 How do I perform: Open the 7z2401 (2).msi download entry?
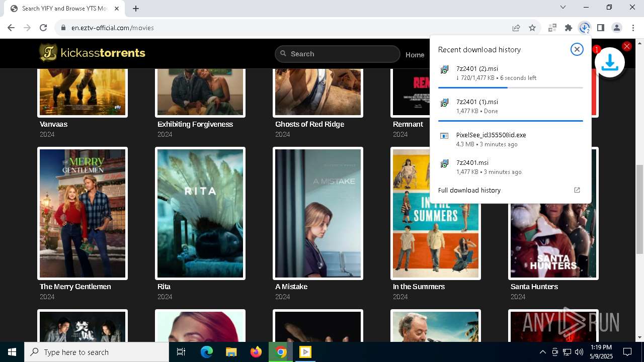pyautogui.click(x=510, y=73)
